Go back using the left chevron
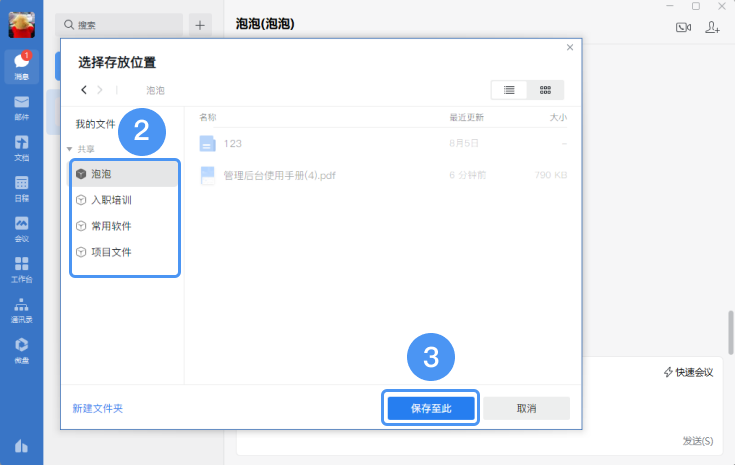Image resolution: width=735 pixels, height=465 pixels. [x=84, y=90]
